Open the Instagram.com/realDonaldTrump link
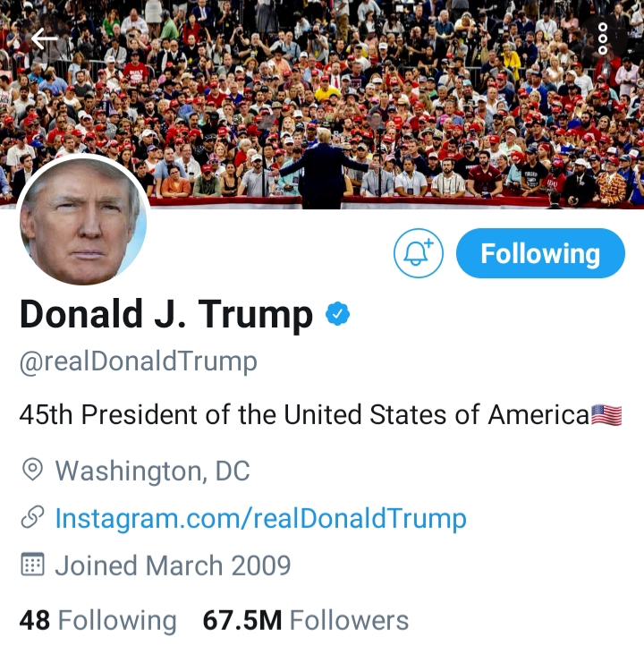 pos(260,518)
